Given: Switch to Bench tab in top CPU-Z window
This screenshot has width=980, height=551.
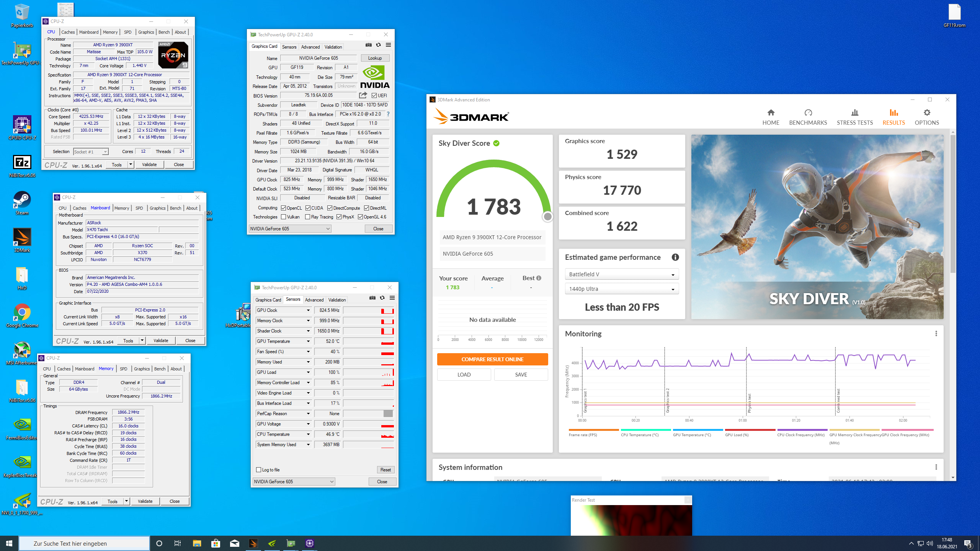Looking at the screenshot, I should 164,32.
